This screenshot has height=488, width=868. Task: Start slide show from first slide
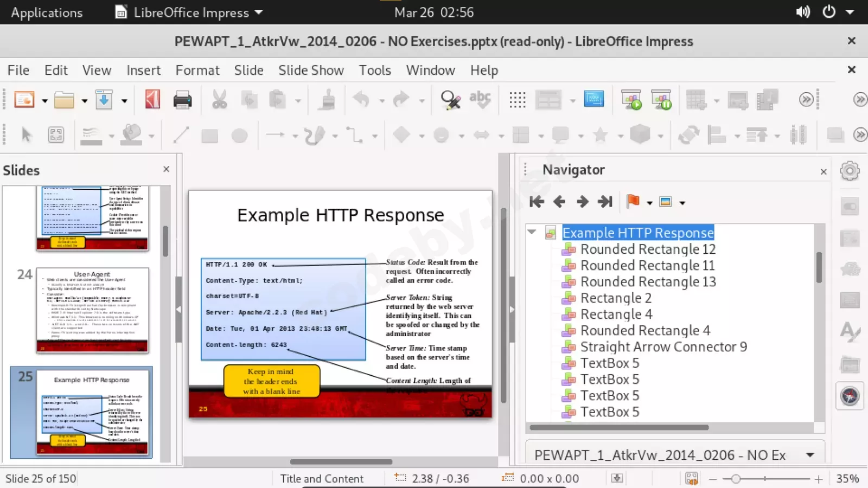coord(631,100)
